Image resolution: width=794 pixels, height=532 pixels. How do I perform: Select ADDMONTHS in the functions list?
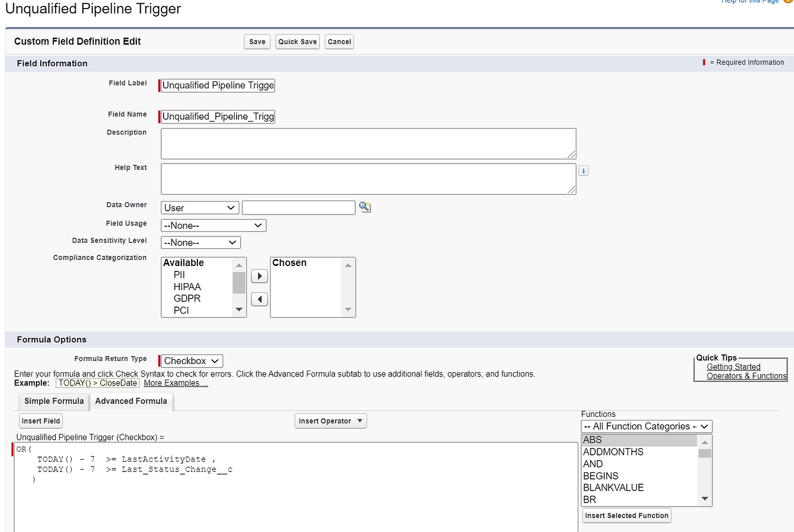tap(613, 452)
